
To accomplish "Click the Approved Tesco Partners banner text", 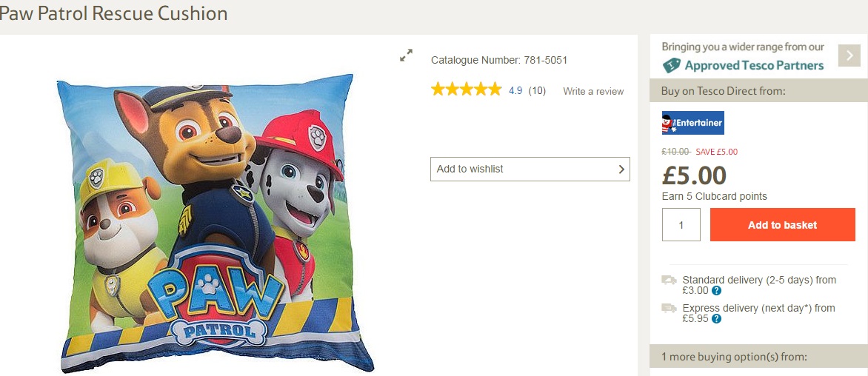I will (x=753, y=65).
